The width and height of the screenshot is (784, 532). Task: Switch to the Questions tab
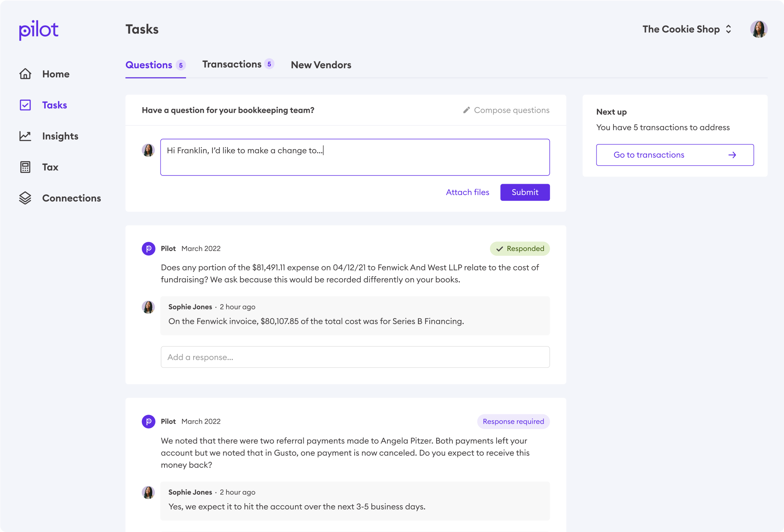tap(155, 65)
